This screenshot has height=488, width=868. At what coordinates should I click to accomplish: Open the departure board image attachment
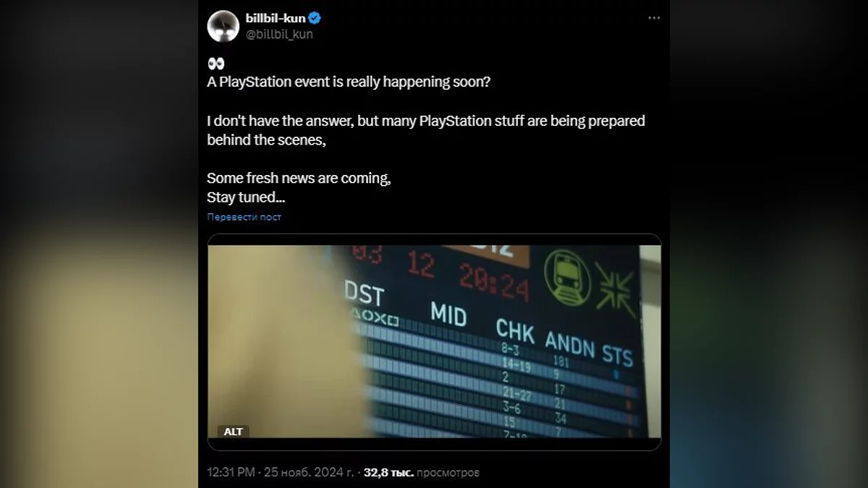[x=434, y=341]
